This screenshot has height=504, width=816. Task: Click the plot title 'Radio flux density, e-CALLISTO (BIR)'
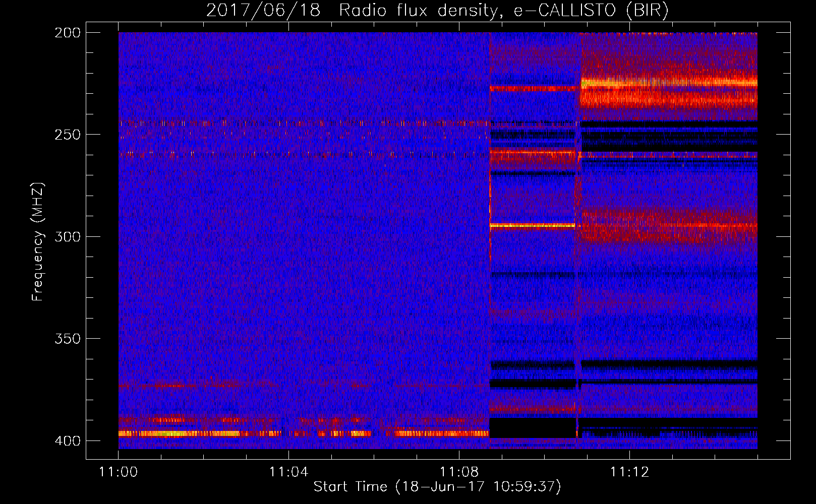(x=504, y=10)
